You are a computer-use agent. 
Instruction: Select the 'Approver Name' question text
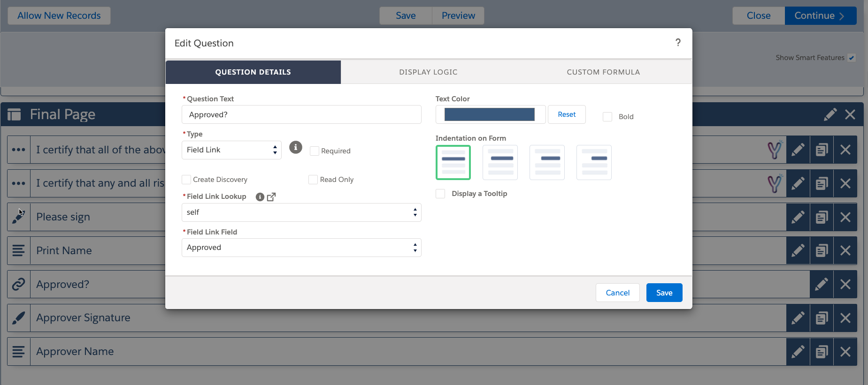point(75,352)
